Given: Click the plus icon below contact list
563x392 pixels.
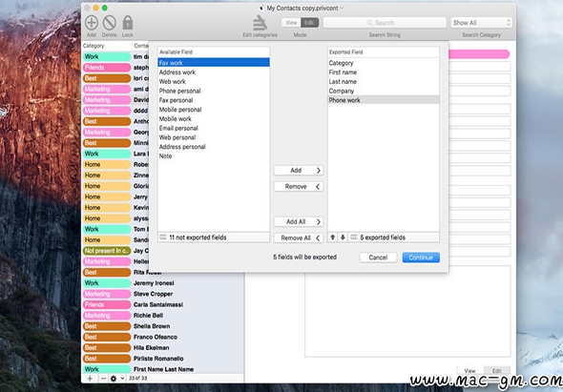Looking at the screenshot, I should point(90,379).
